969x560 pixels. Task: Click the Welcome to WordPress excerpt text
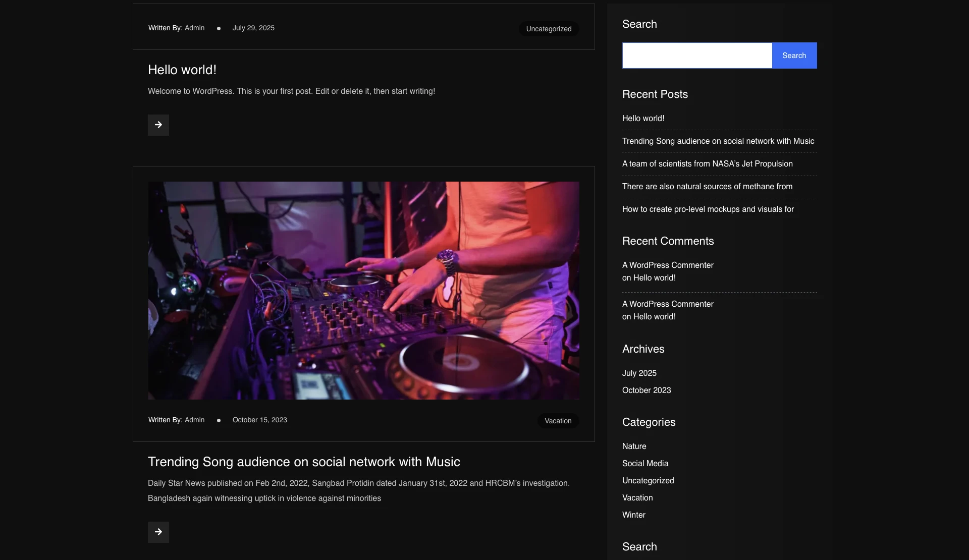click(x=291, y=91)
